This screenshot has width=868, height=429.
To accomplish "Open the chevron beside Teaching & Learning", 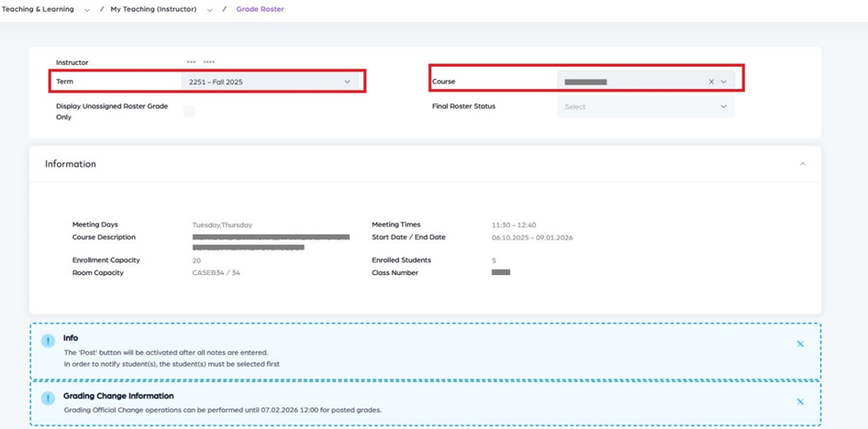I will point(87,10).
